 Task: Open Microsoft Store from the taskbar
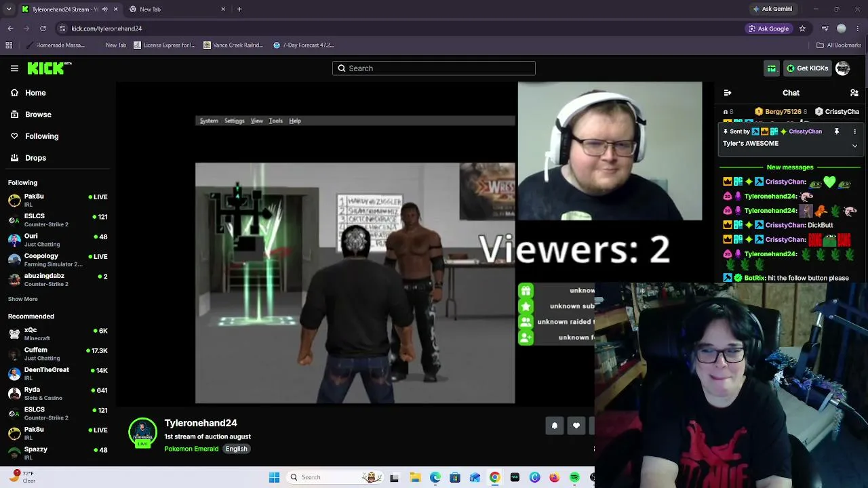(x=455, y=478)
